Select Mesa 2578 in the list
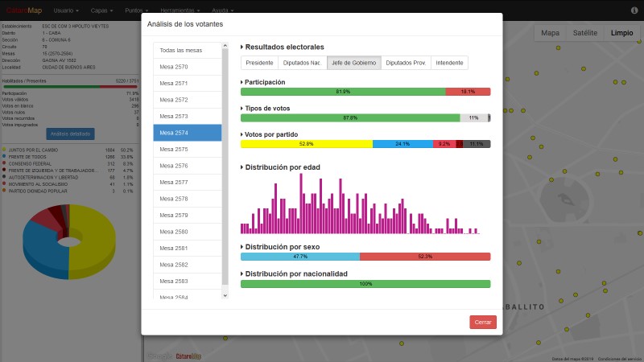This screenshot has width=644, height=362. [x=188, y=199]
